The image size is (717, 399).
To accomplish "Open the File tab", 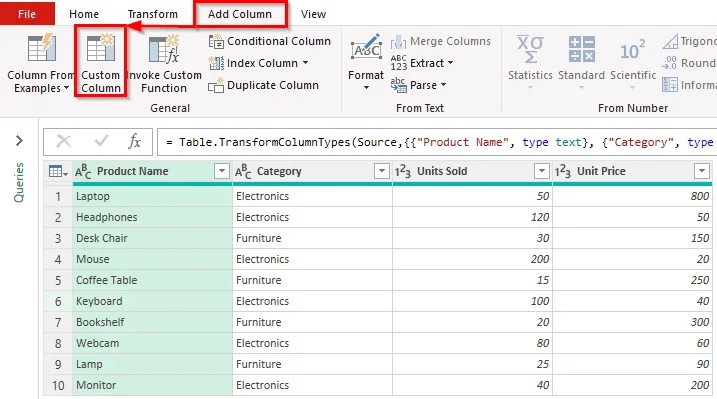I will [x=27, y=14].
